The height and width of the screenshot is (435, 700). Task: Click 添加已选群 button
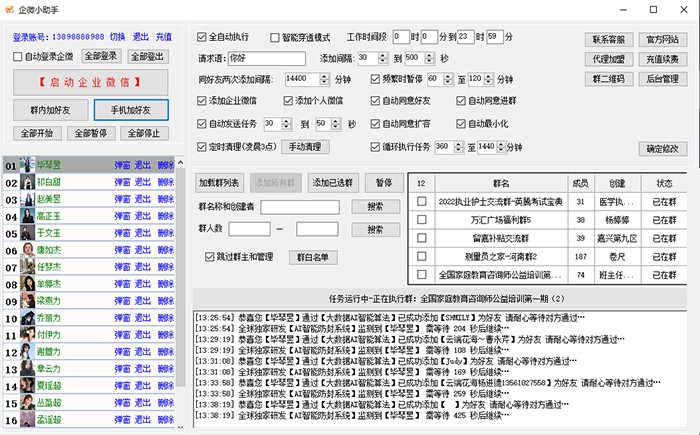tap(333, 183)
